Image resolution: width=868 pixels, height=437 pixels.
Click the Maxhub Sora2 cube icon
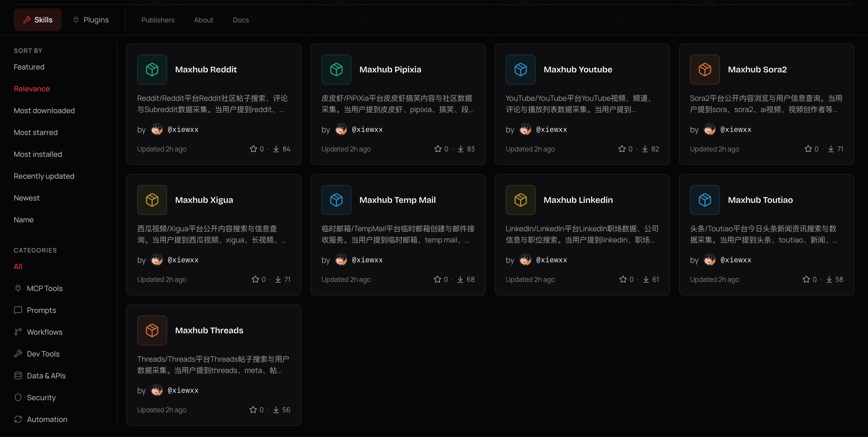pyautogui.click(x=705, y=70)
